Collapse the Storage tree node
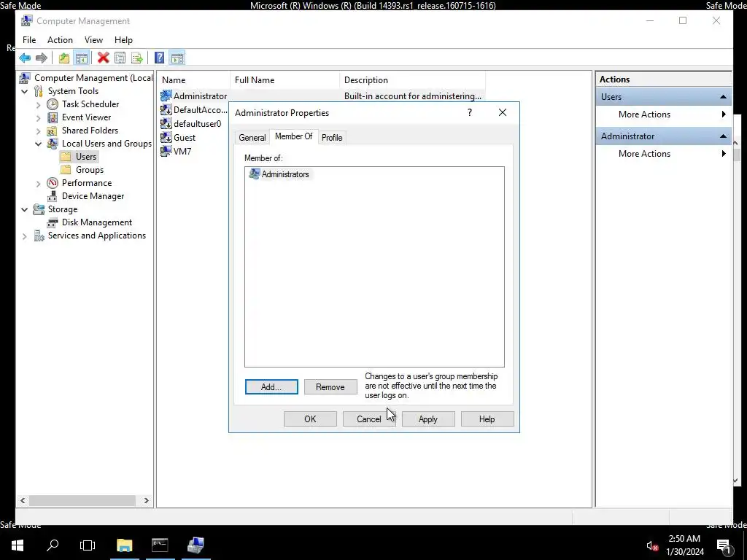This screenshot has width=747, height=560. point(25,209)
